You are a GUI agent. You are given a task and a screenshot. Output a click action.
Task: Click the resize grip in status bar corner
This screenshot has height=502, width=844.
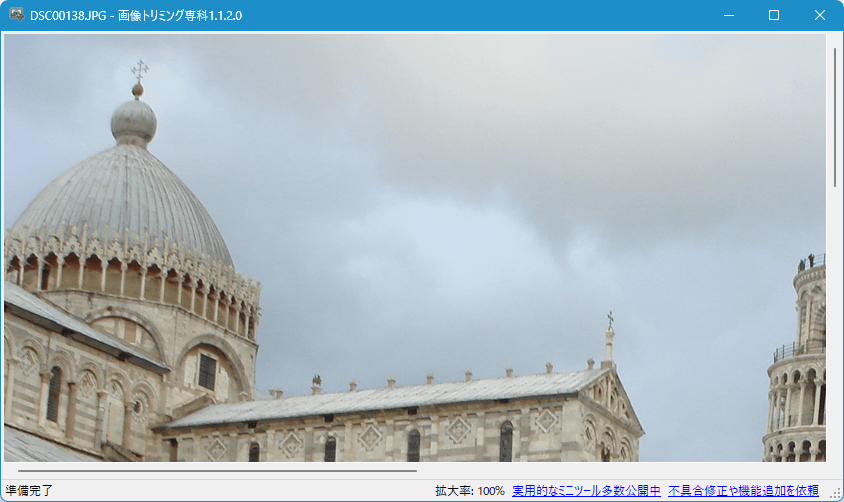coord(836,493)
